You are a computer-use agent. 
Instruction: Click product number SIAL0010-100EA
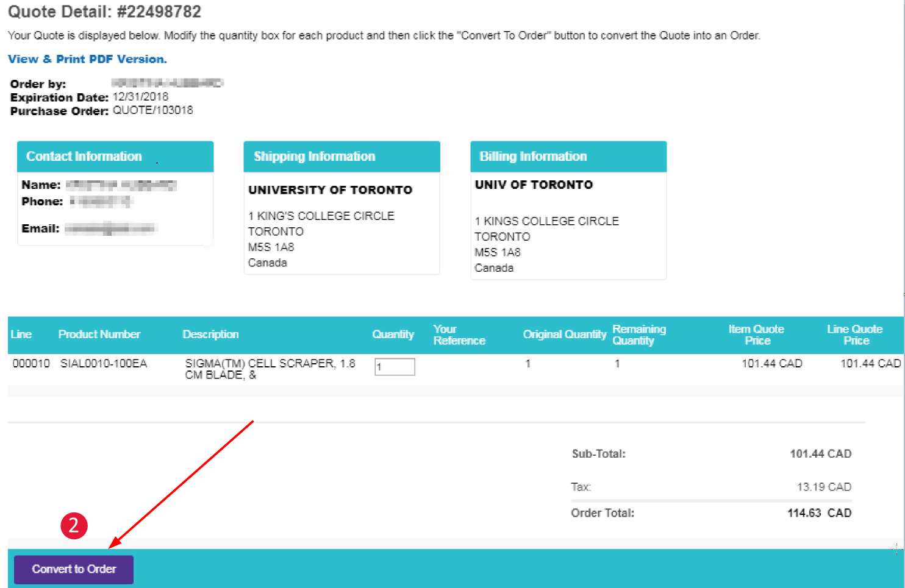click(104, 364)
